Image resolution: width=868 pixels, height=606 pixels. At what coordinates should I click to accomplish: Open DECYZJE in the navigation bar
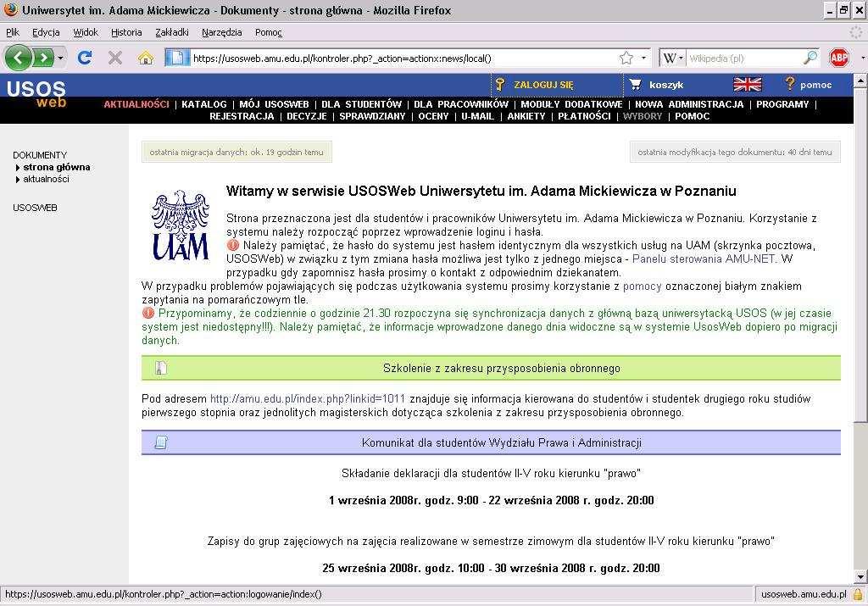307,116
